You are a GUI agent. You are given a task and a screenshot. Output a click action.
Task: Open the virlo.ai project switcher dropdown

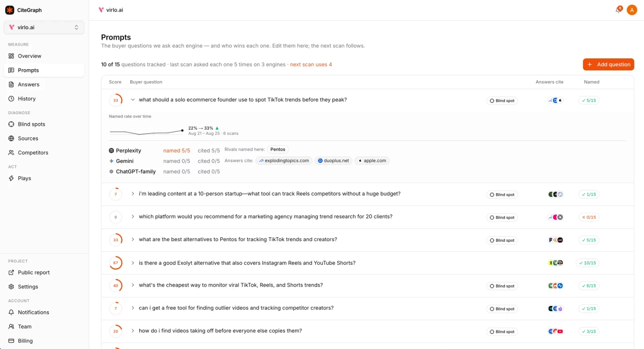click(44, 27)
